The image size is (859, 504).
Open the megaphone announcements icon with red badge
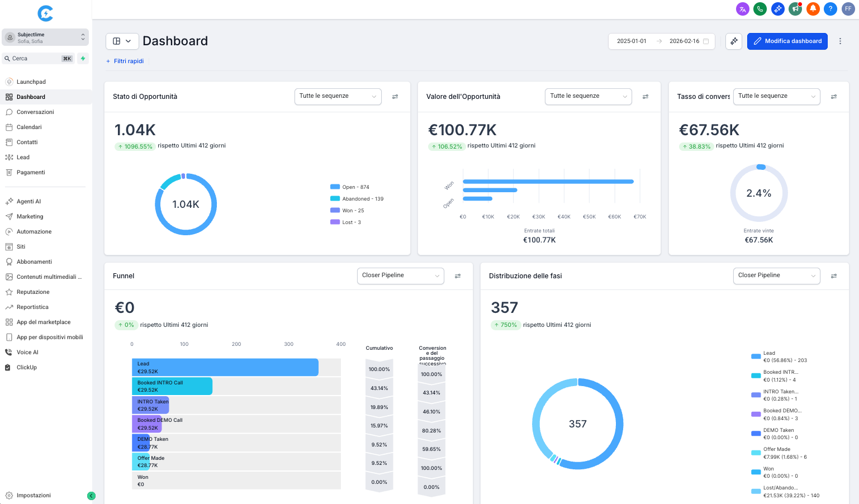pyautogui.click(x=795, y=9)
